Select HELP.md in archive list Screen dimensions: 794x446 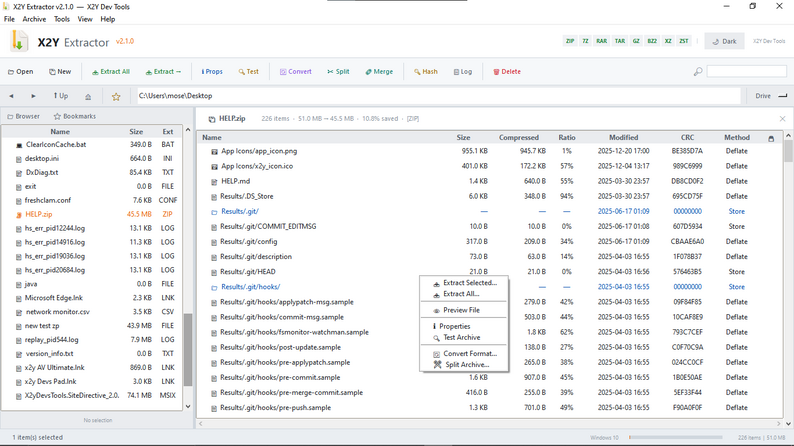click(x=490, y=181)
